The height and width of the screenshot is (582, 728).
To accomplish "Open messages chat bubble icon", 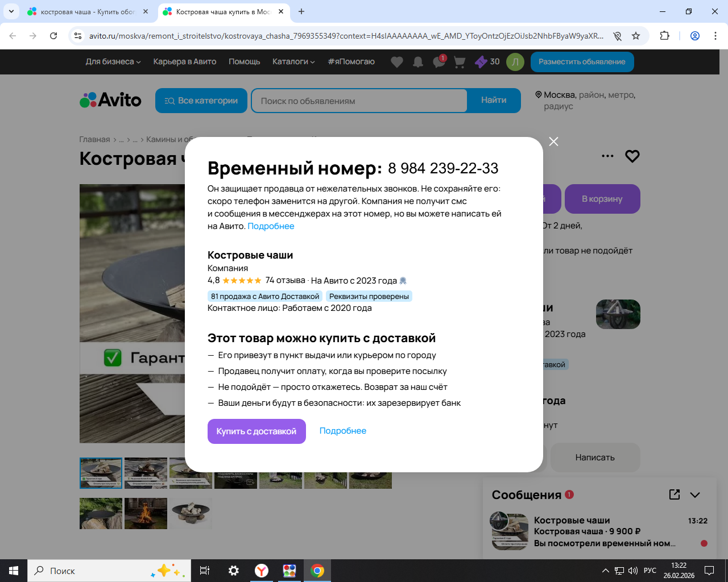I will 439,62.
